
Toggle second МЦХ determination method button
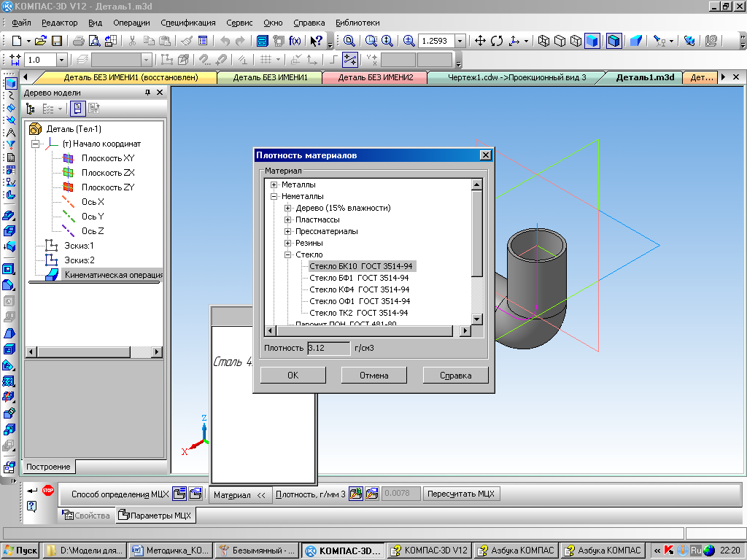[x=196, y=494]
